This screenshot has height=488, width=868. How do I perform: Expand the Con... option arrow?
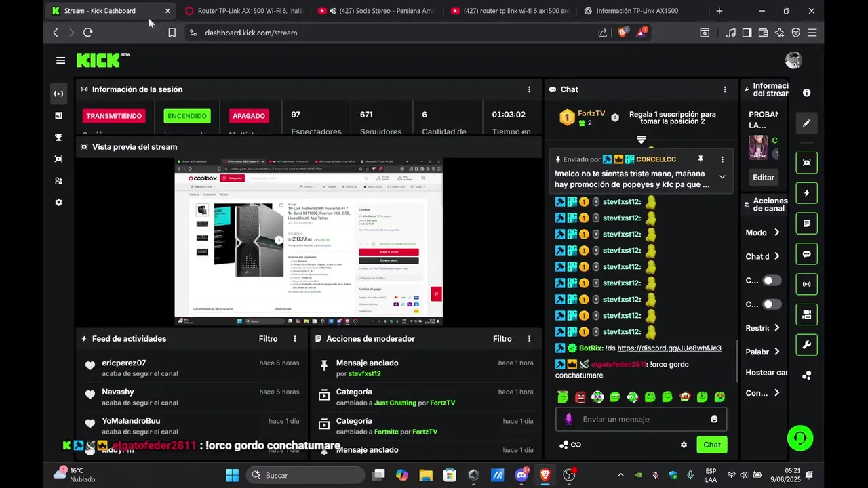click(776, 393)
